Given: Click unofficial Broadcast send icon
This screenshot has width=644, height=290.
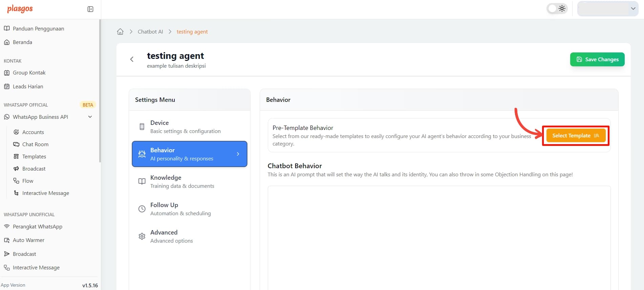Looking at the screenshot, I should [x=7, y=254].
